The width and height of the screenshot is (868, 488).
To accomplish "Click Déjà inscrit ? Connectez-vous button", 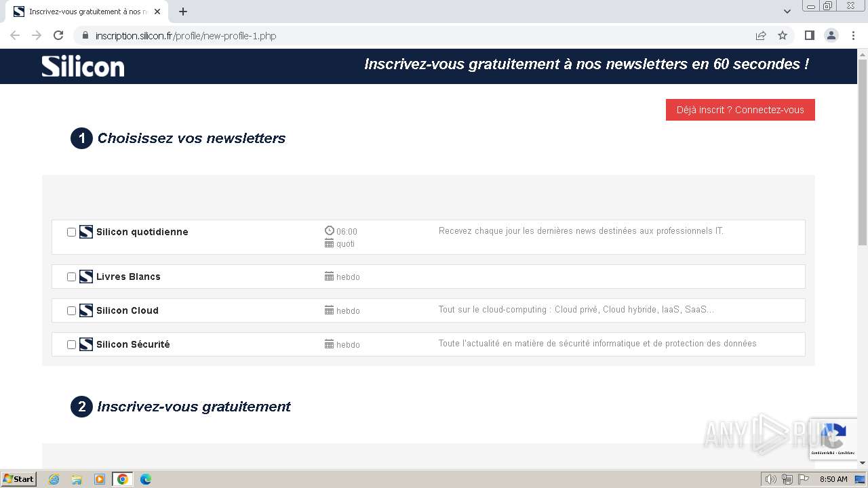I will (741, 110).
